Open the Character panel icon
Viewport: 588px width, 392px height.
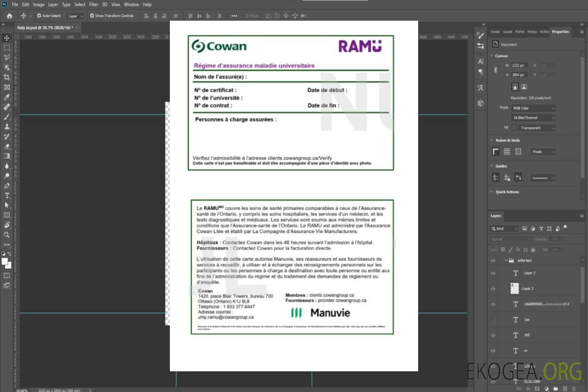click(480, 62)
